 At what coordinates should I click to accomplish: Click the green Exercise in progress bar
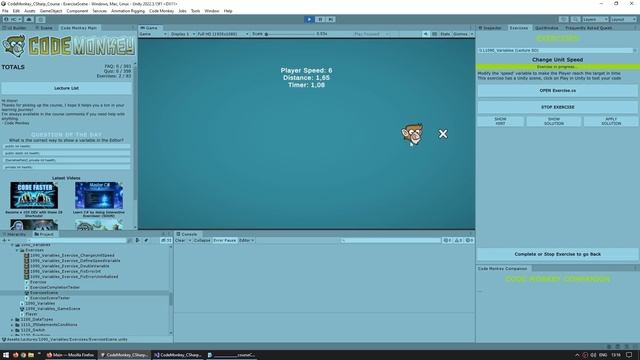click(x=558, y=67)
